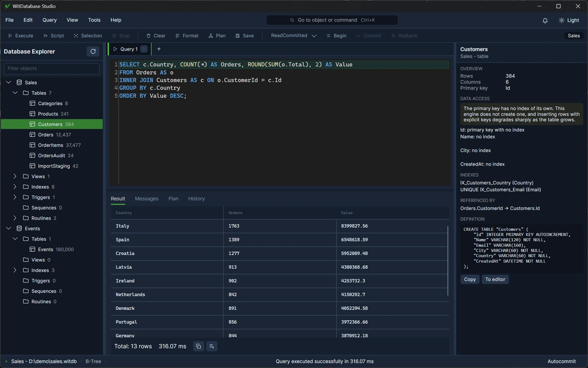Click the WitDatabase Studio app logo
This screenshot has height=368, width=588.
pos(7,6)
